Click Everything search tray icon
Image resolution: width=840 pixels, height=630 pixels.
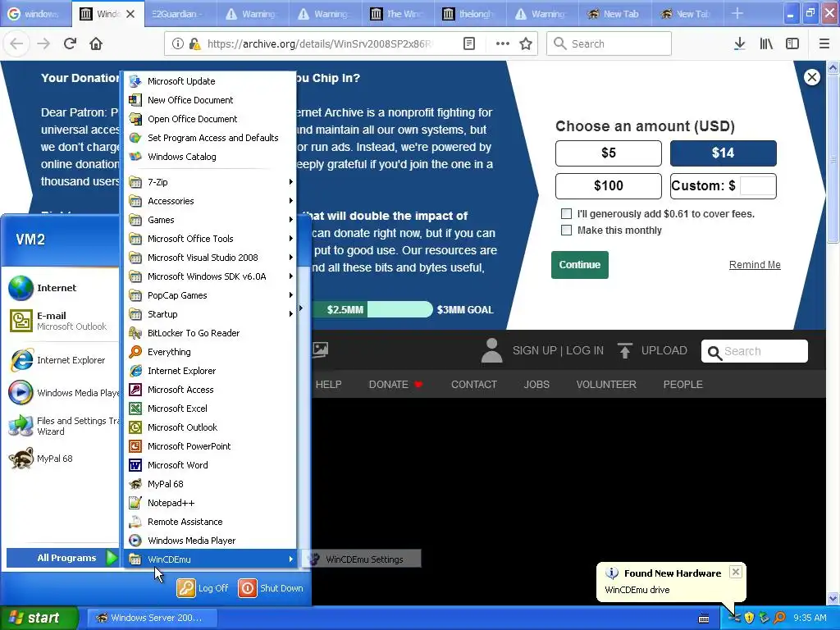tap(779, 618)
